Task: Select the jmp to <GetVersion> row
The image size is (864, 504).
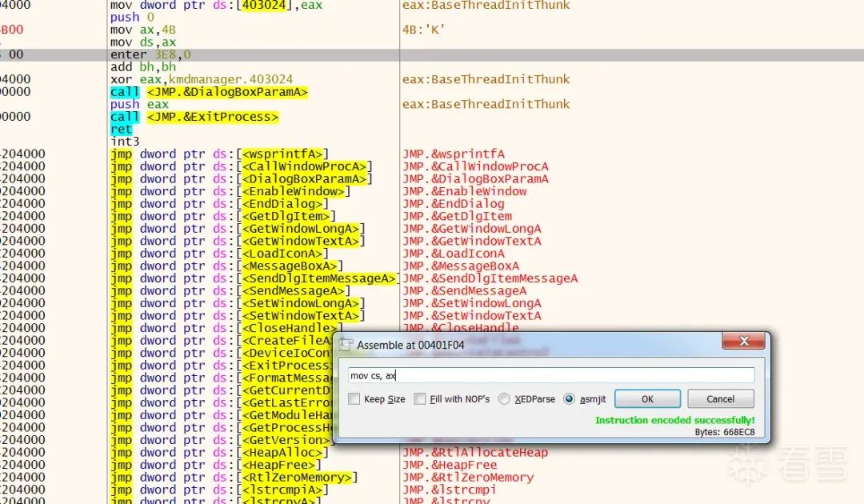Action: (221, 439)
